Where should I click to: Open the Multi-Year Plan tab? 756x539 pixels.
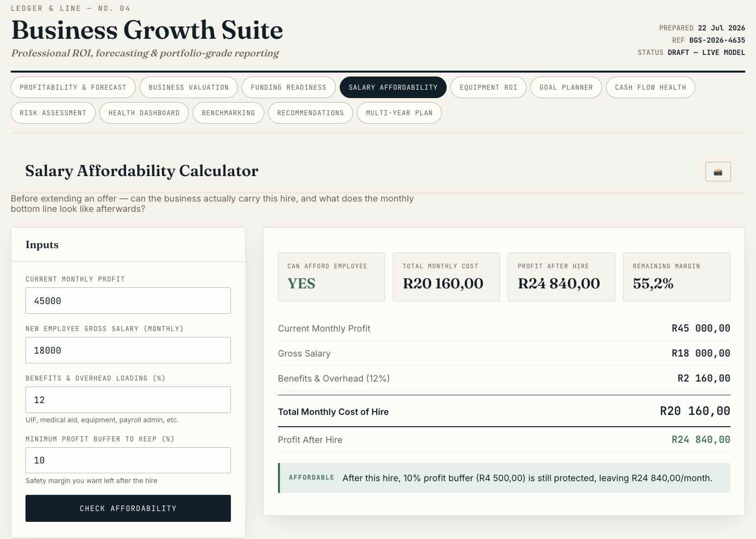399,113
